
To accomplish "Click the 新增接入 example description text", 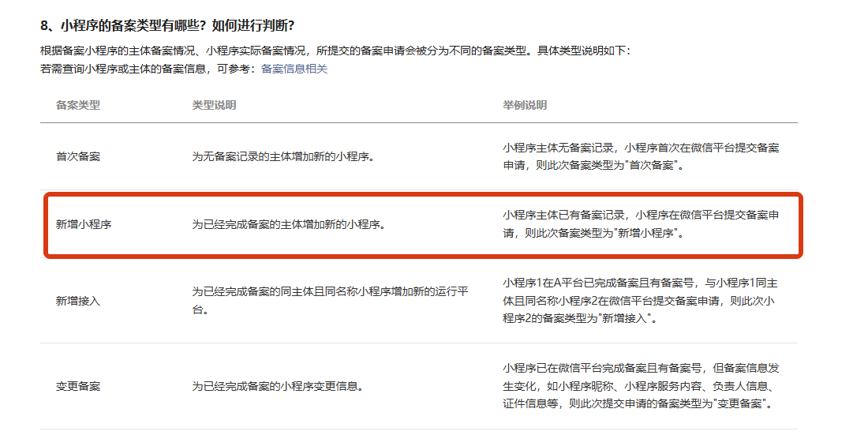I will [x=640, y=301].
